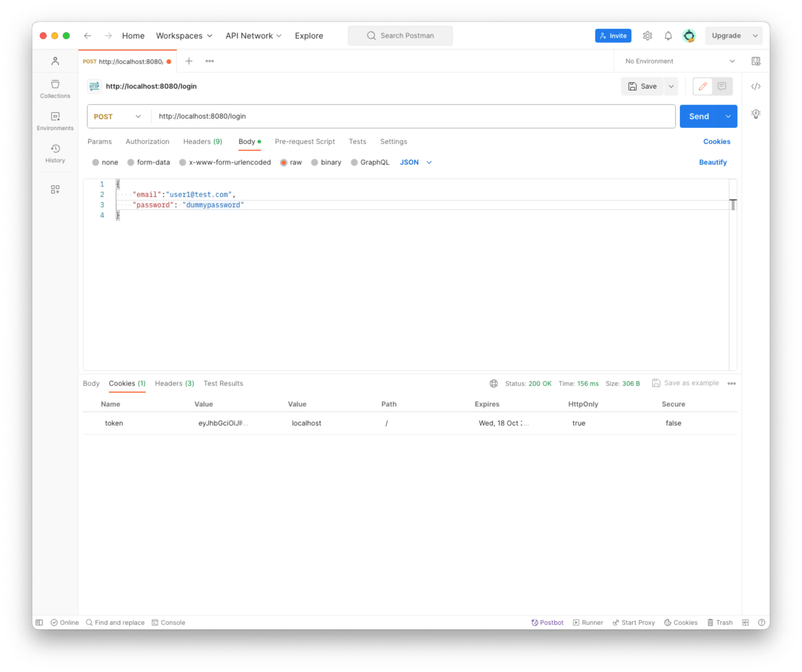Open Postbot from the status bar
This screenshot has width=802, height=672.
click(x=547, y=622)
